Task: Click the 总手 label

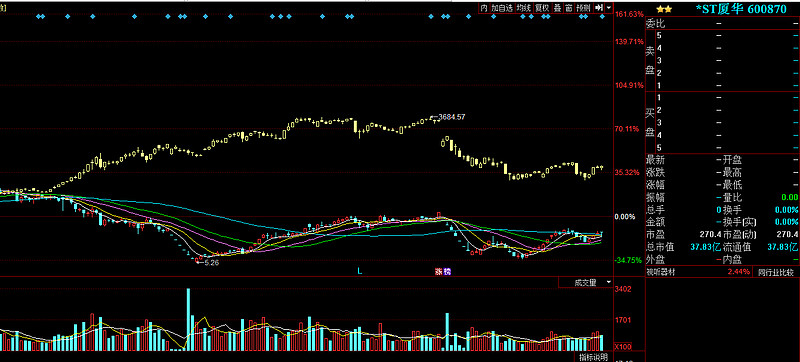Action: [656, 210]
